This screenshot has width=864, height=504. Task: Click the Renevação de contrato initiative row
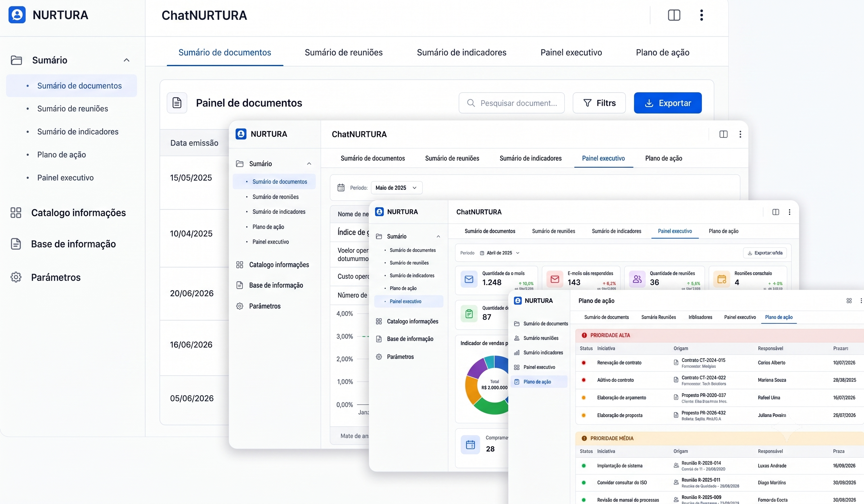coord(719,363)
